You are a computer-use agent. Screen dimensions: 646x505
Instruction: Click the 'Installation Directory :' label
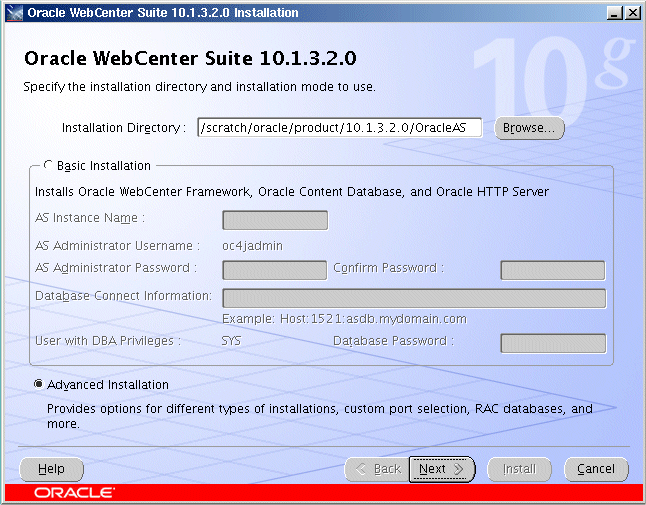click(x=124, y=128)
